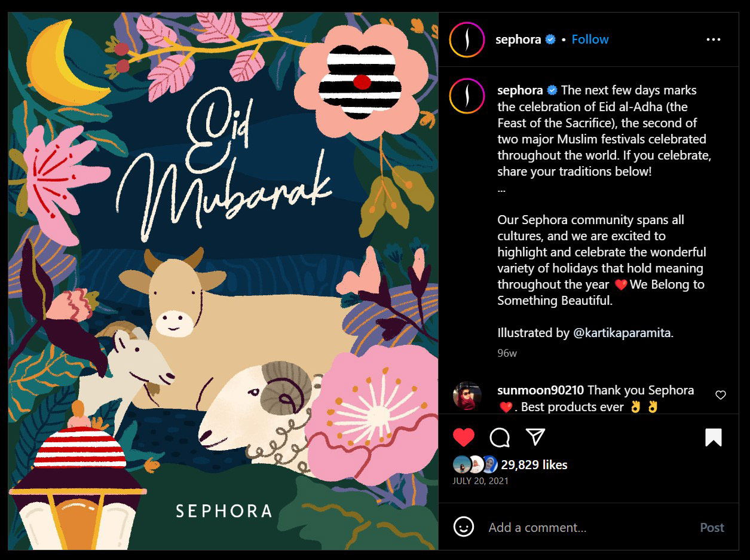Open sunmoon90210's profile picture

(467, 396)
